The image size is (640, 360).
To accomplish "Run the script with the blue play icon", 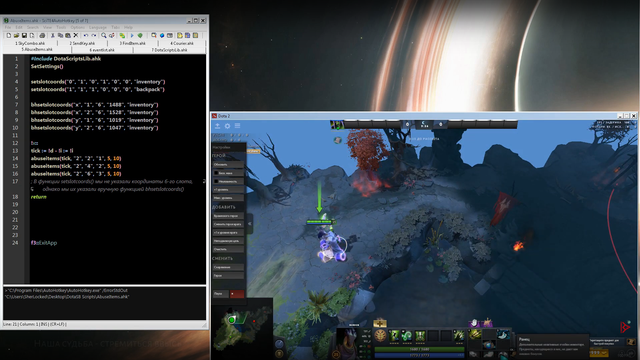I will pyautogui.click(x=132, y=36).
